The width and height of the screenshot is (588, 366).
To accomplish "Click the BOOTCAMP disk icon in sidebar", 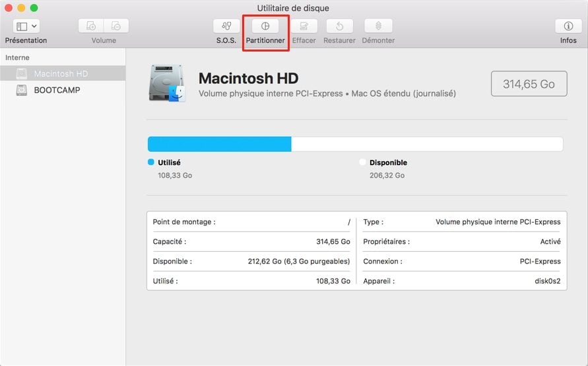I will click(21, 90).
